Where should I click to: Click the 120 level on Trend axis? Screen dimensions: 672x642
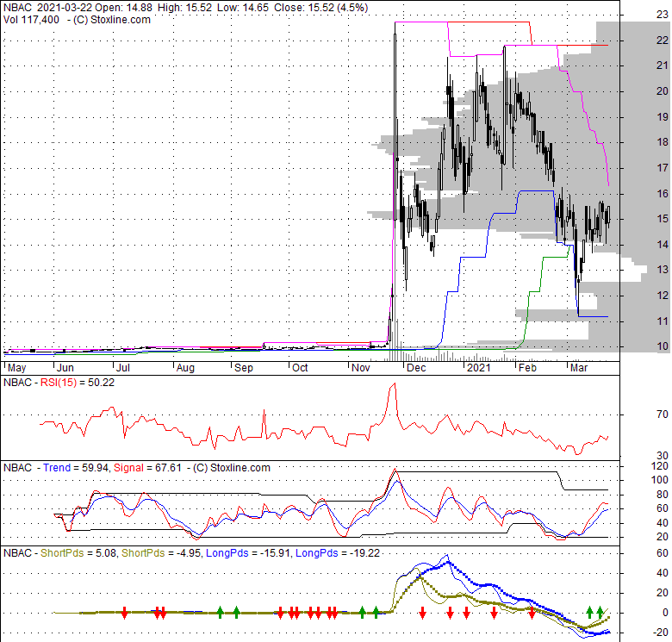tap(660, 466)
